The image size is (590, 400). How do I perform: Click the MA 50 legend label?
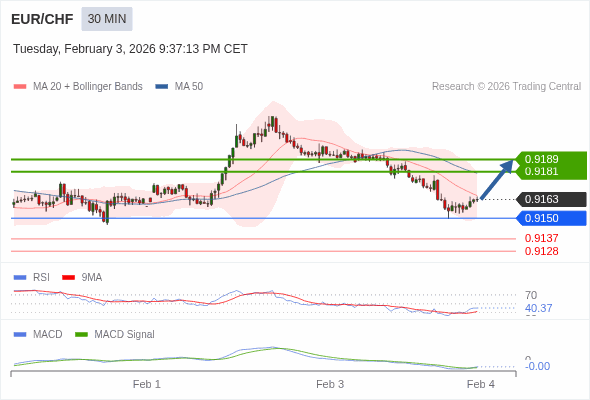point(189,87)
